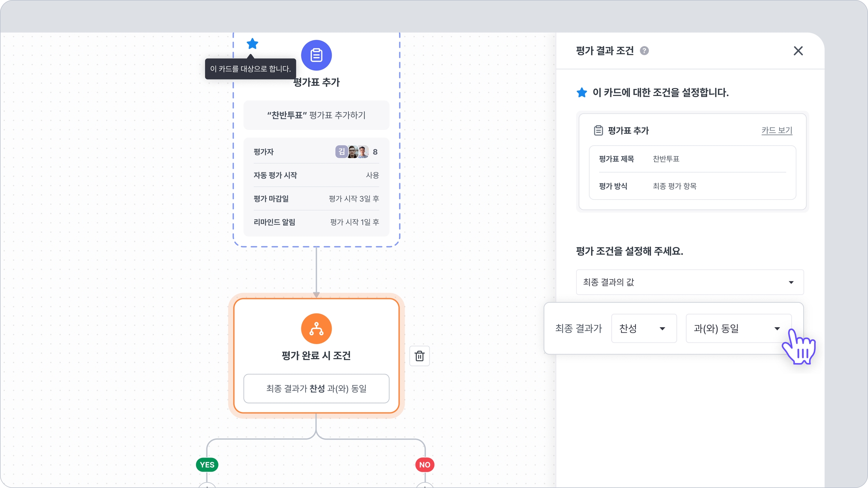Click the trash delete icon beside condition card

click(x=419, y=356)
